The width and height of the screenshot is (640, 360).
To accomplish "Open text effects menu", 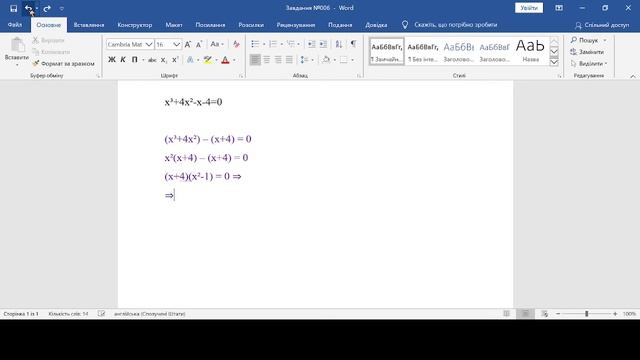I will pyautogui.click(x=190, y=60).
